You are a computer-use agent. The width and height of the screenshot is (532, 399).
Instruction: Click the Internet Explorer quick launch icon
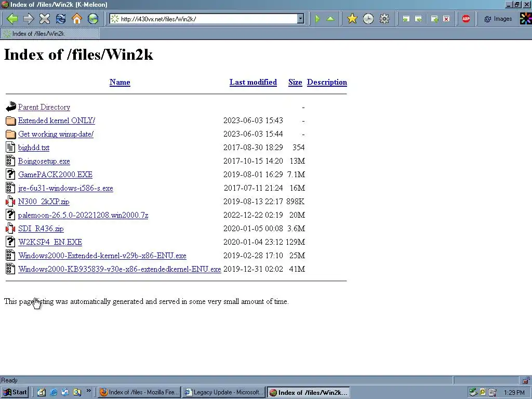tap(54, 392)
